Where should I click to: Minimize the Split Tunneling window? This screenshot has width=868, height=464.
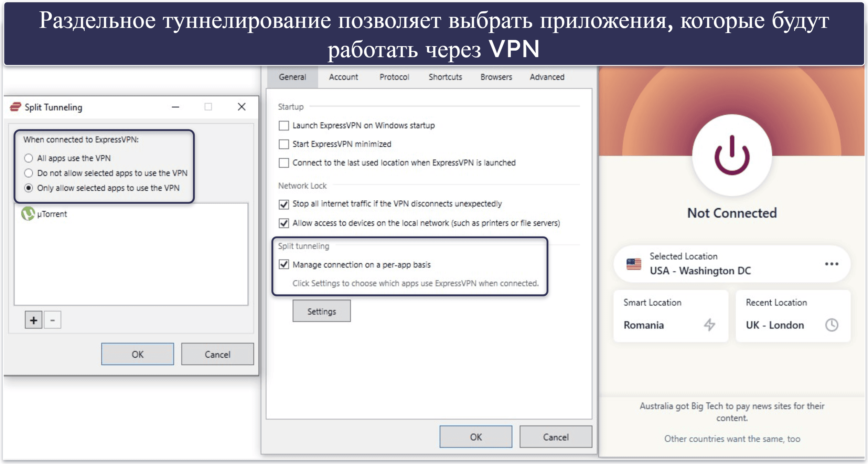tap(175, 107)
